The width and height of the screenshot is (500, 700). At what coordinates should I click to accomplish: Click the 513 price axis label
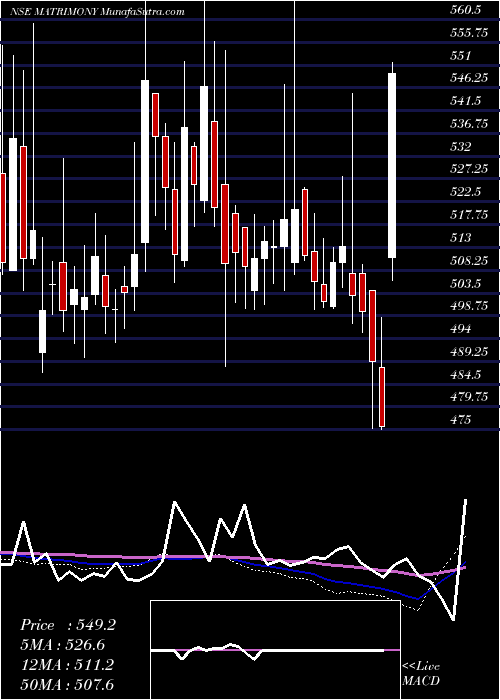tap(461, 238)
